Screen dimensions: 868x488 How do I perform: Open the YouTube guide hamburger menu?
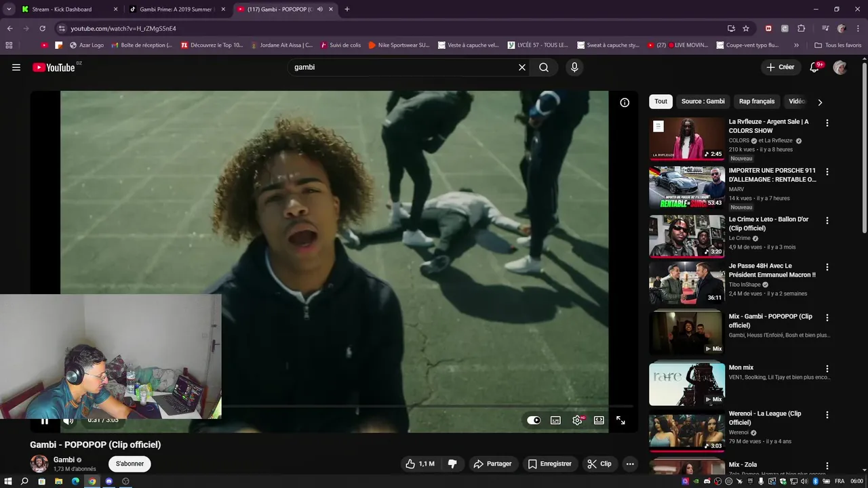[16, 67]
